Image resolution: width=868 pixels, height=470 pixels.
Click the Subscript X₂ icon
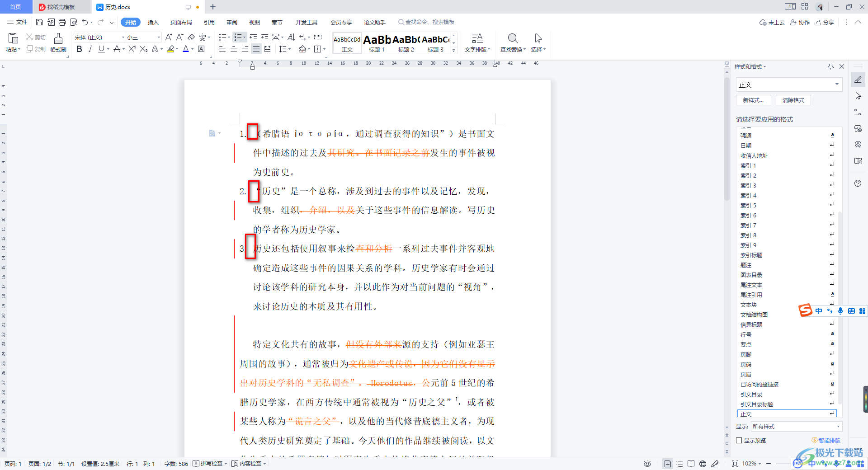[x=144, y=49]
